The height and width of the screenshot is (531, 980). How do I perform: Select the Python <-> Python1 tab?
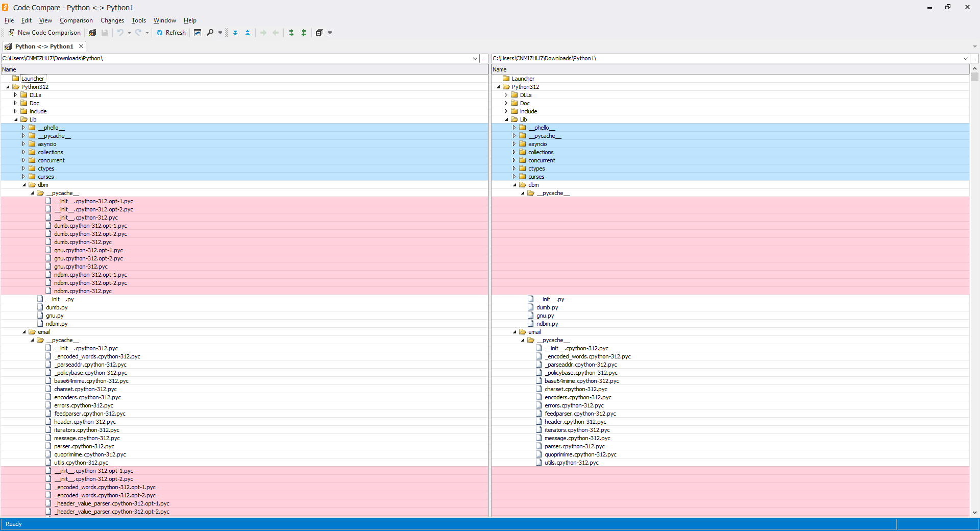44,46
